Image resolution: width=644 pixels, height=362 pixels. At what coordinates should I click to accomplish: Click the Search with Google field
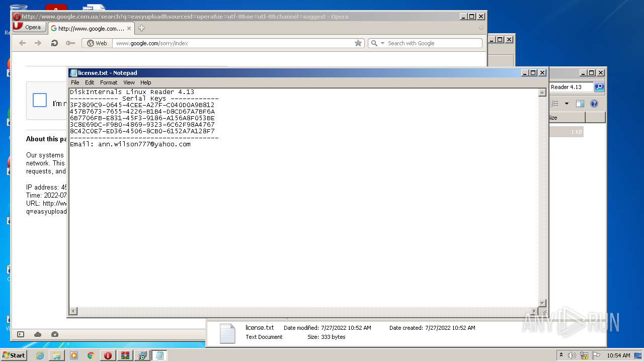[x=433, y=43]
